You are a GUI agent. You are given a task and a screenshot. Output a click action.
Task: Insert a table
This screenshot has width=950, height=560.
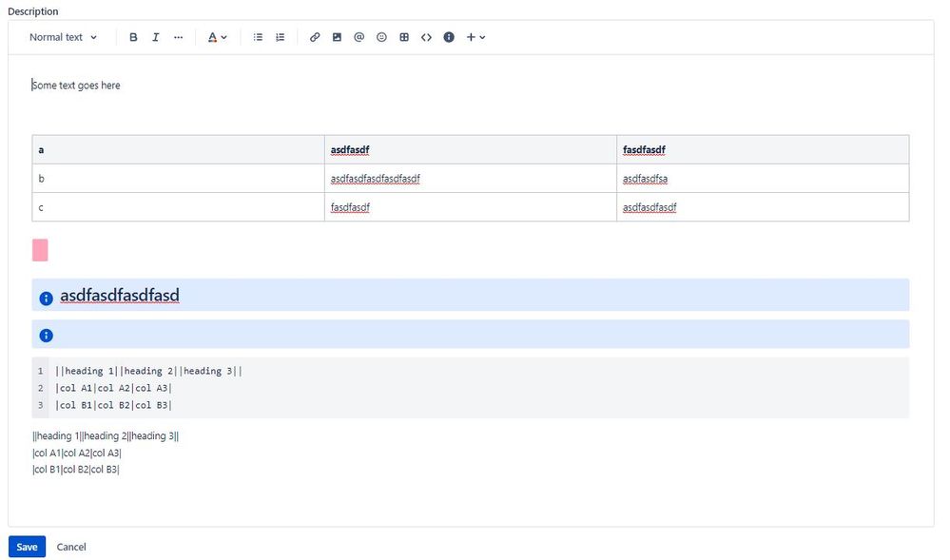click(404, 37)
